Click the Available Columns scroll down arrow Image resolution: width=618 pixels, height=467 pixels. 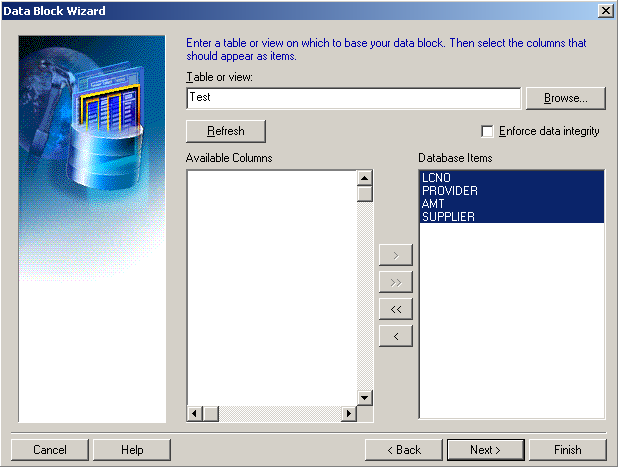coord(365,398)
